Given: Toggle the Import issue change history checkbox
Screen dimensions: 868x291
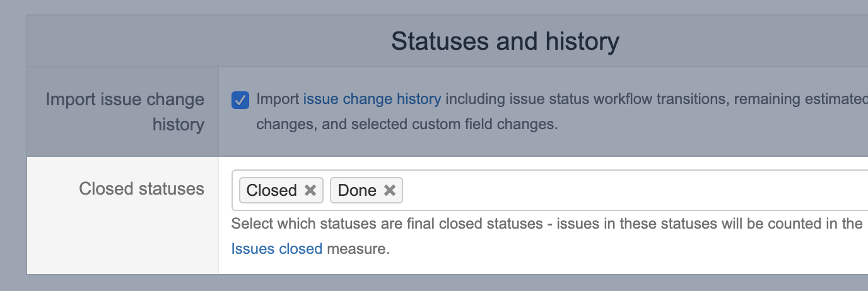Looking at the screenshot, I should tap(240, 100).
